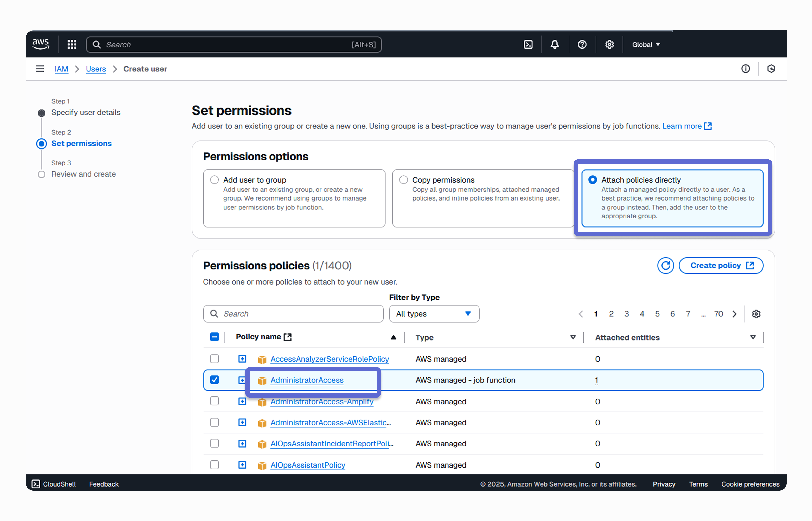812x521 pixels.
Task: Click the Create policy button
Action: coord(721,266)
